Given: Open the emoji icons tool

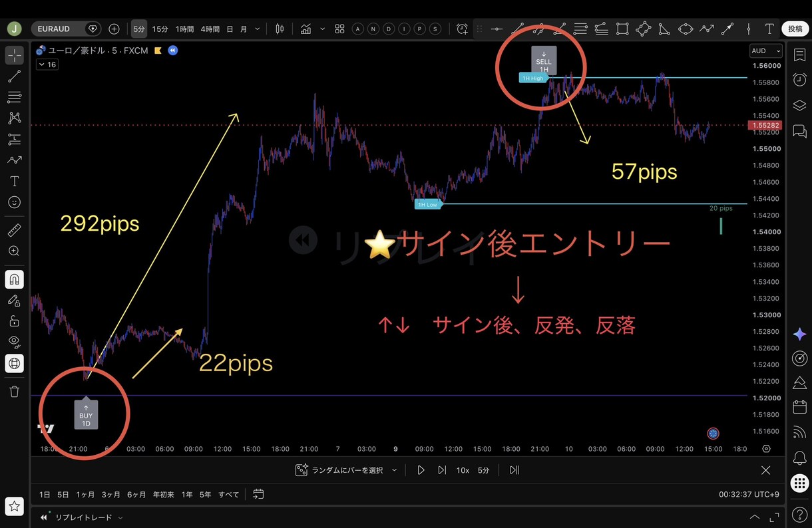Looking at the screenshot, I should coord(14,202).
